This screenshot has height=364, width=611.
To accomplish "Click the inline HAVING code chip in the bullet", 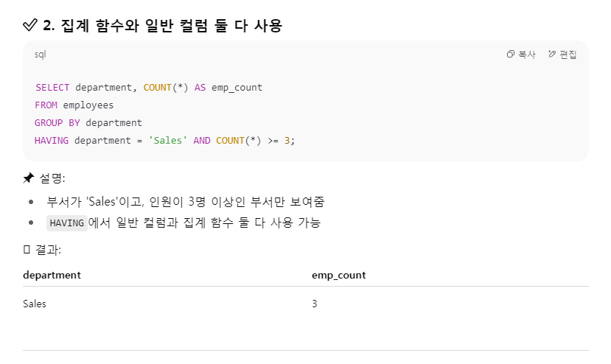I will pyautogui.click(x=66, y=223).
